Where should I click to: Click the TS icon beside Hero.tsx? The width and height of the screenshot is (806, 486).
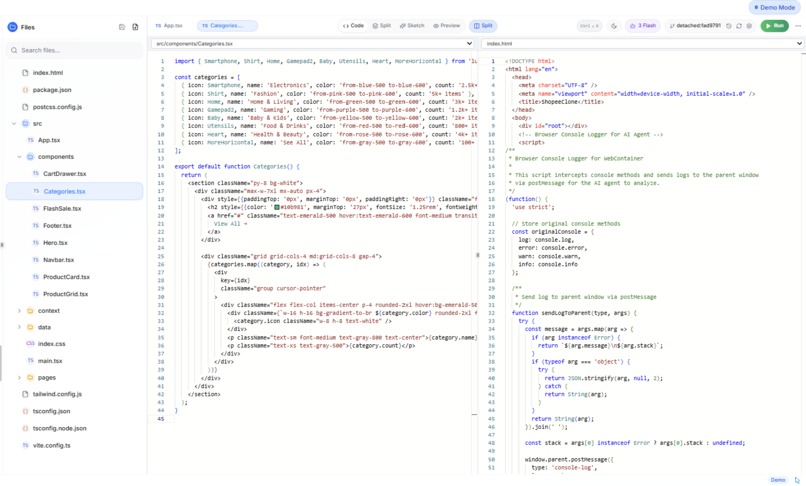coord(35,243)
